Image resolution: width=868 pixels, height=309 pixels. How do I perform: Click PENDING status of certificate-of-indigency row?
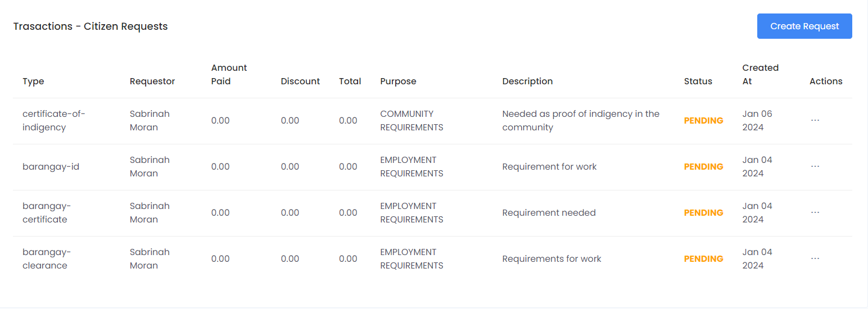(703, 121)
